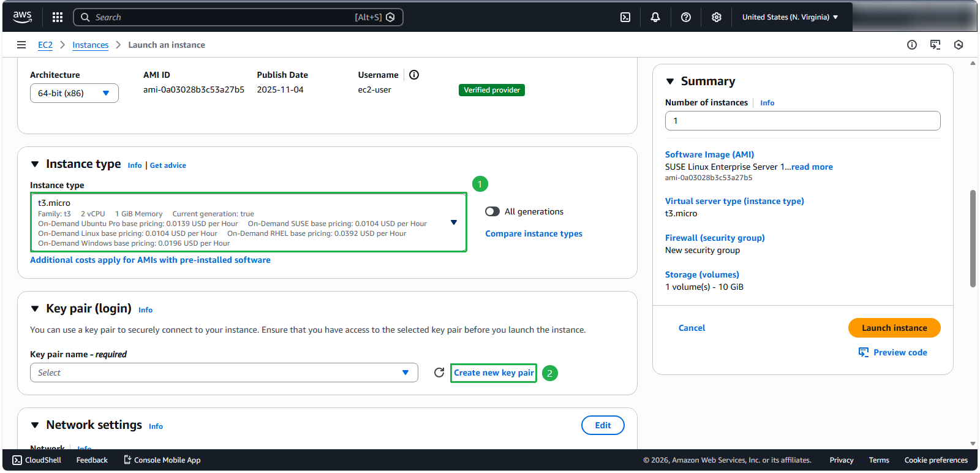This screenshot has width=980, height=473.
Task: Collapse the Summary panel
Action: click(x=670, y=81)
